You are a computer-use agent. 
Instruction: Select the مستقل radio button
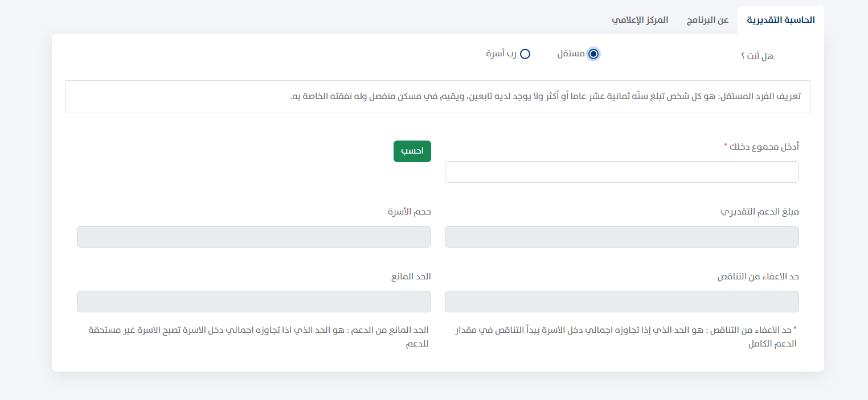click(593, 54)
